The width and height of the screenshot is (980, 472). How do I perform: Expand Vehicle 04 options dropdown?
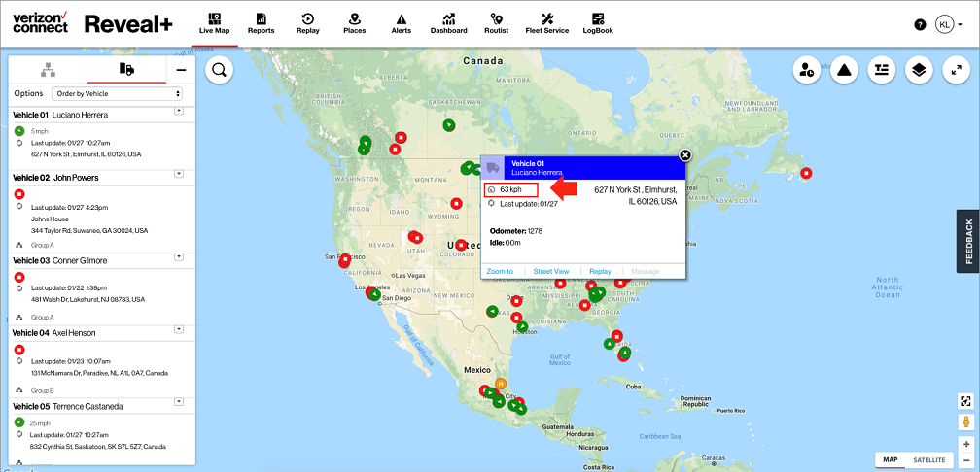(x=178, y=328)
